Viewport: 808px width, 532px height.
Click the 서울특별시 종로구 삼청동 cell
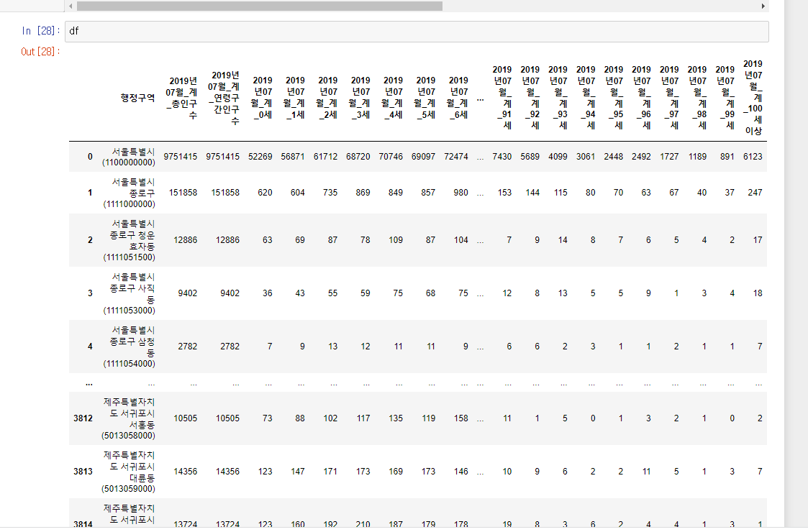point(130,347)
